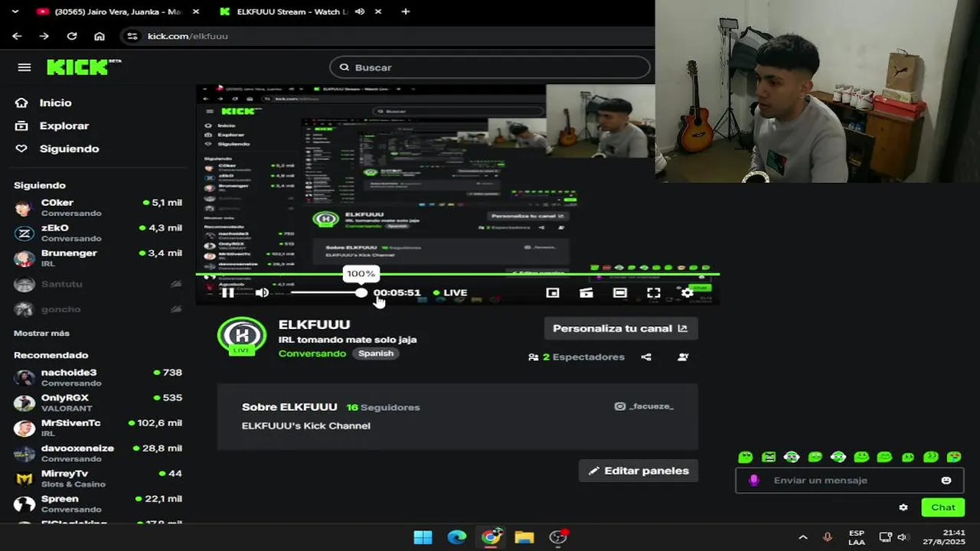This screenshot has width=980, height=551.
Task: Enable the mini-player mode icon
Action: pos(553,292)
